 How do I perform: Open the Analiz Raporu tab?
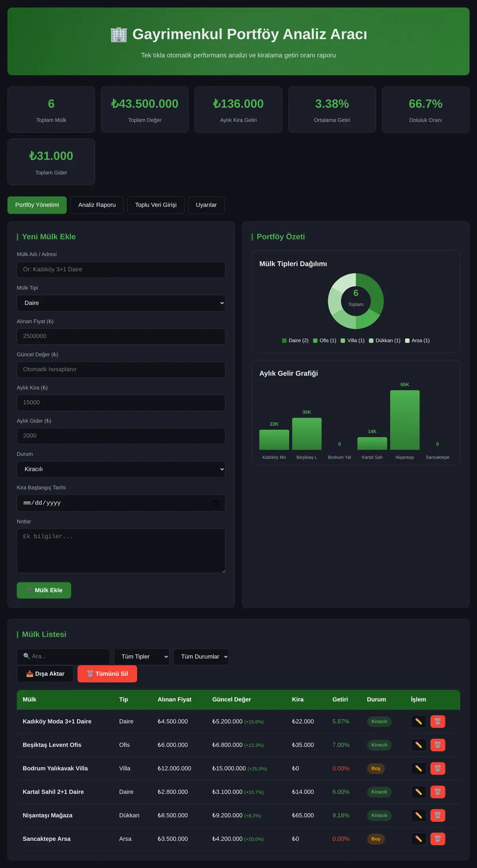click(97, 205)
